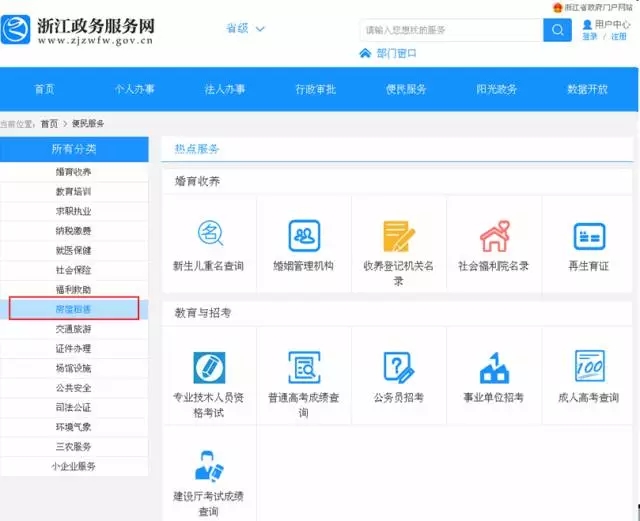Open 事业单位招考 building icon
This screenshot has width=640, height=521.
click(x=494, y=367)
